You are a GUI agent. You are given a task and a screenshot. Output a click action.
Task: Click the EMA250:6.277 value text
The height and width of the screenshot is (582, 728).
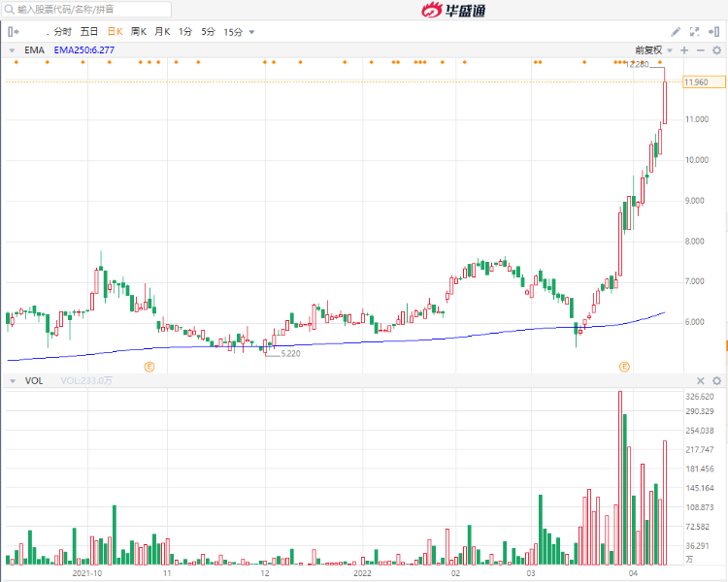[84, 50]
